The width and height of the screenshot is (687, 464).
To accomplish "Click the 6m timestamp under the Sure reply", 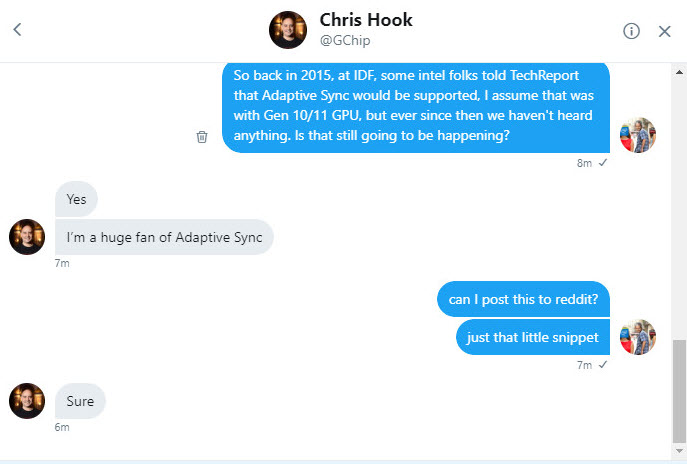I will click(x=62, y=428).
